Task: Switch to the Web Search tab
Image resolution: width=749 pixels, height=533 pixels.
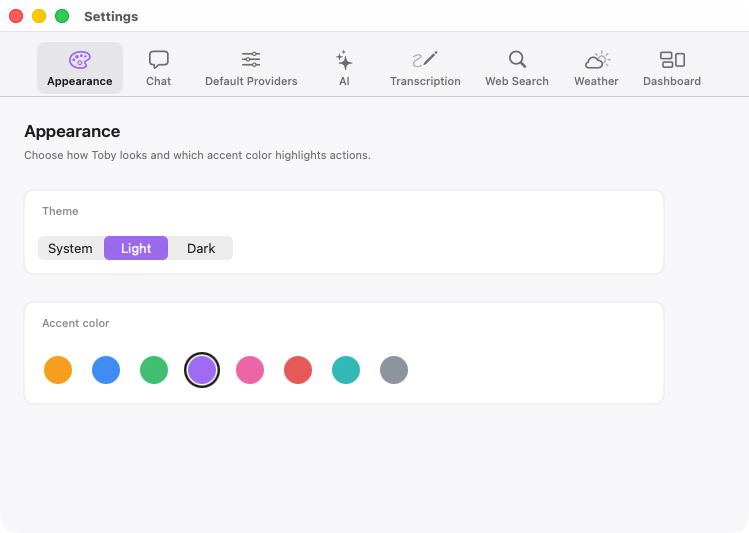Action: click(517, 68)
